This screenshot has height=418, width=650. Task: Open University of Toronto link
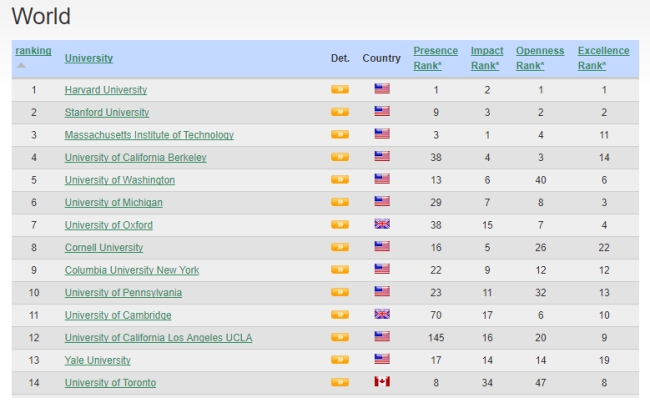pyautogui.click(x=110, y=383)
